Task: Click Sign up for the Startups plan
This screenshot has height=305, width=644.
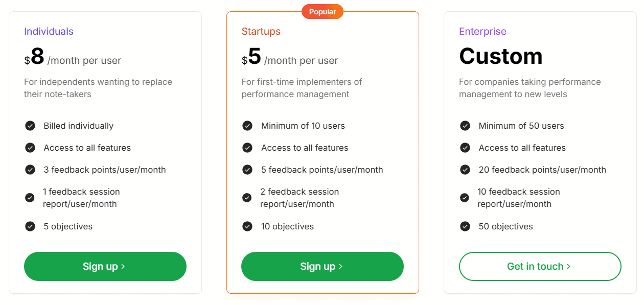Action: (323, 266)
